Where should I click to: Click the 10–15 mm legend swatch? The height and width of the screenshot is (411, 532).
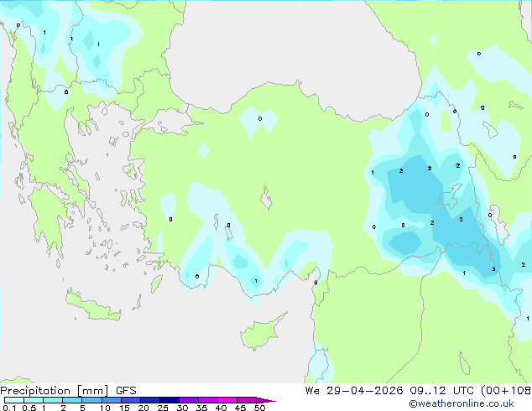(111, 400)
